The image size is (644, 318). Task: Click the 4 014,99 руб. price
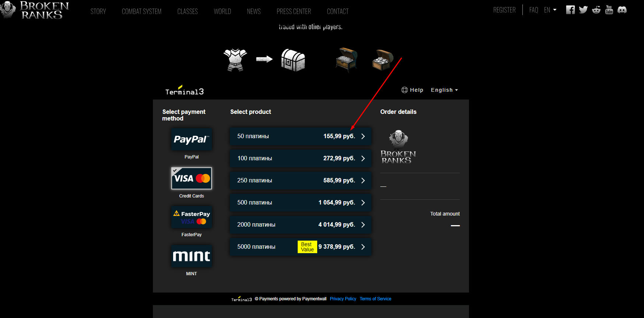(x=337, y=225)
